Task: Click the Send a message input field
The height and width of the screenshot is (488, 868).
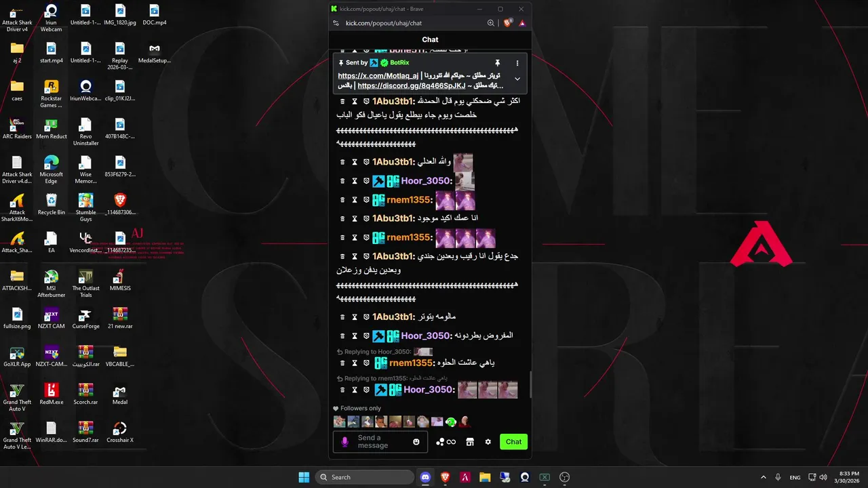Action: [x=382, y=442]
